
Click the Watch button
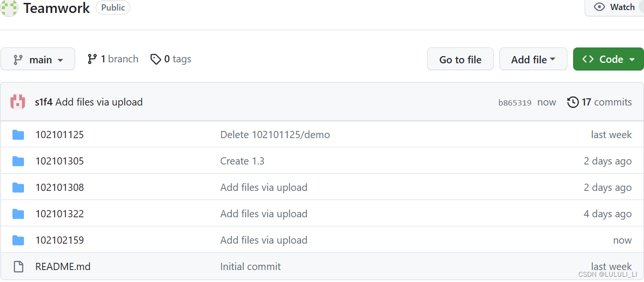(614, 7)
